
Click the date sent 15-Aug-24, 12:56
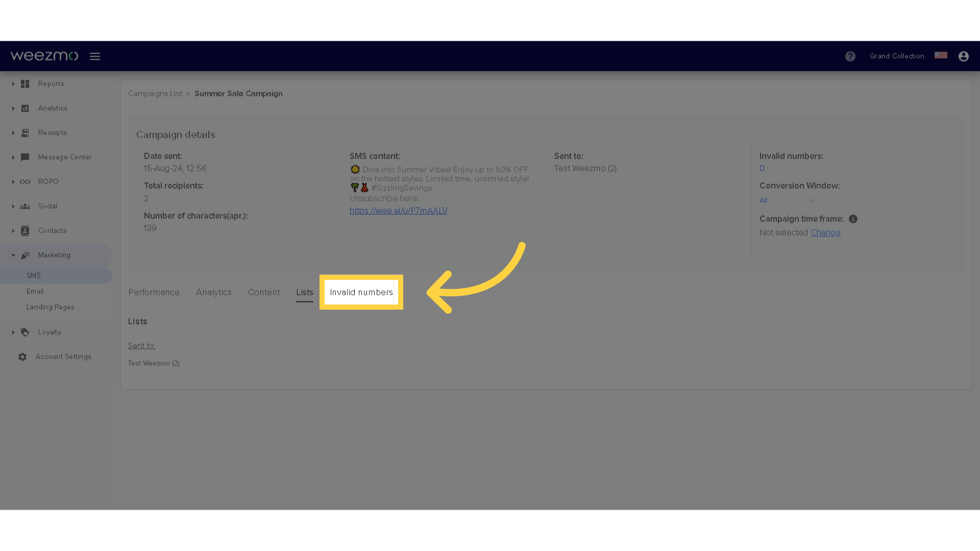pyautogui.click(x=175, y=168)
